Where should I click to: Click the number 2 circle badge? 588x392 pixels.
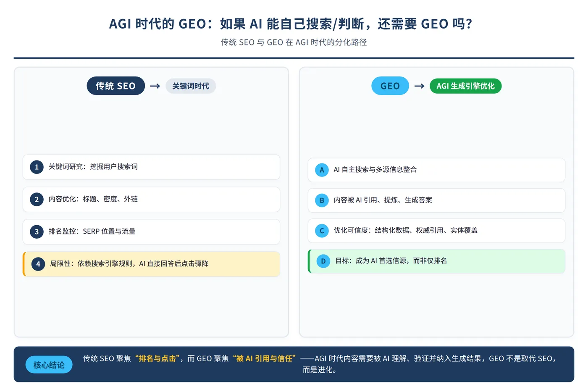coord(37,200)
